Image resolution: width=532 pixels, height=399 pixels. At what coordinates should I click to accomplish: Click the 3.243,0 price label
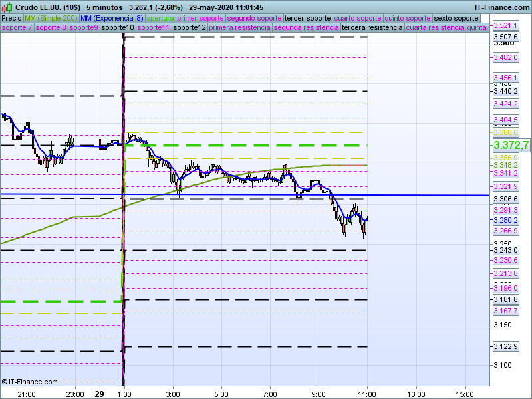click(505, 251)
